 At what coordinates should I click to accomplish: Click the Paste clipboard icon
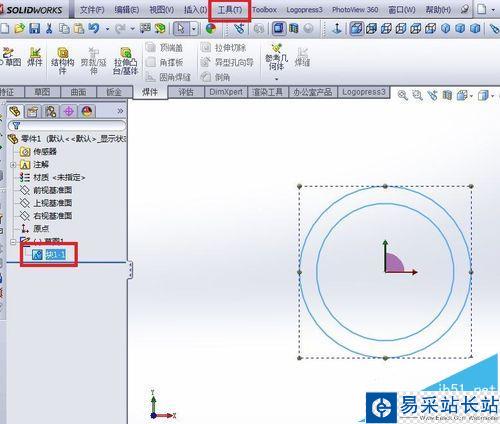pyautogui.click(x=79, y=28)
